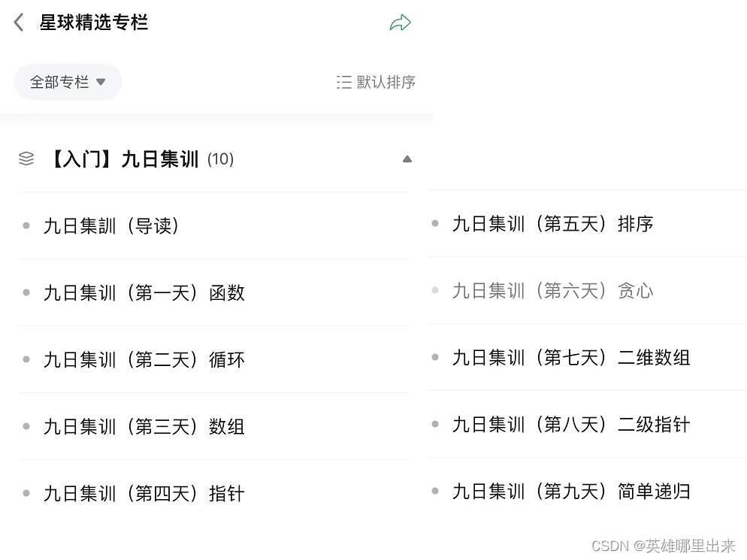Select 九日集训（第三天）数组 entry
The image size is (747, 560).
[144, 426]
